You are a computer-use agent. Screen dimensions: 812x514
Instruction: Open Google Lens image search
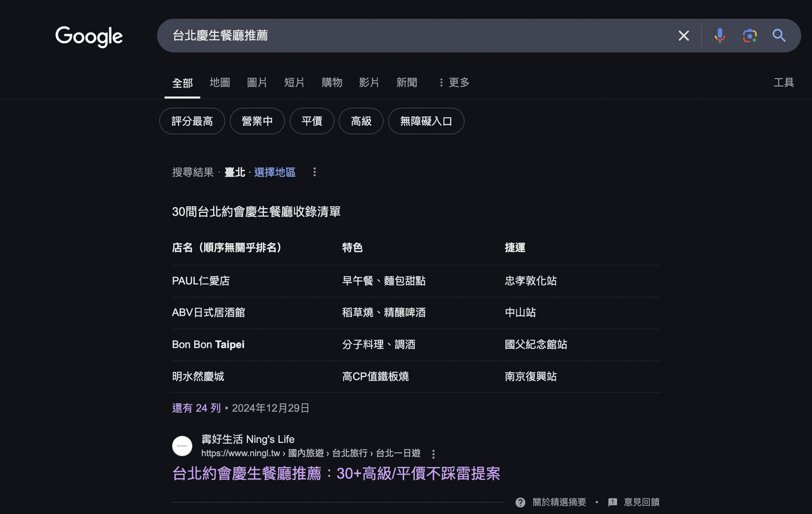click(x=750, y=36)
